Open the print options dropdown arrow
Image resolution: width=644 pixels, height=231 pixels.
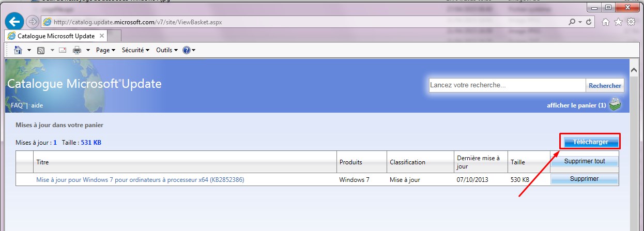click(x=88, y=50)
